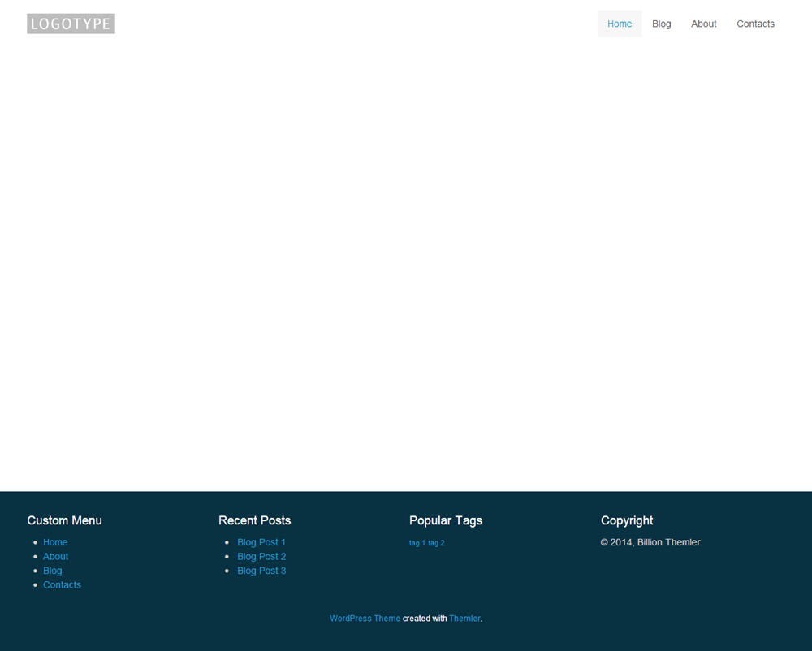Viewport: 812px width, 651px height.
Task: Open Blog from the top navigation bar
Action: 662,24
